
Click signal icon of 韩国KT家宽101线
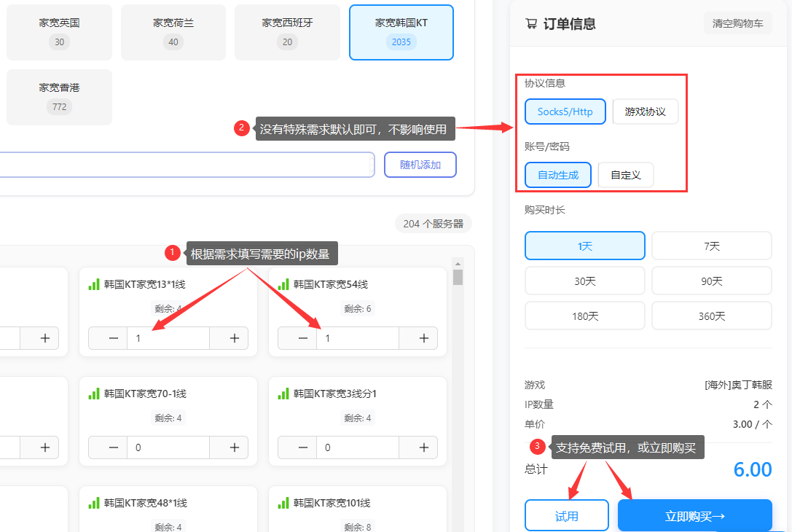click(283, 503)
